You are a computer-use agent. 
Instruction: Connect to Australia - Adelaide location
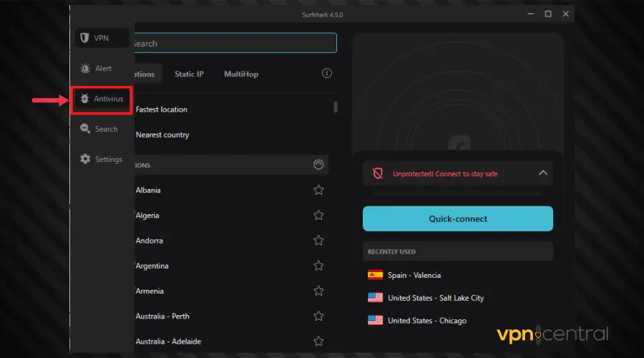click(168, 342)
